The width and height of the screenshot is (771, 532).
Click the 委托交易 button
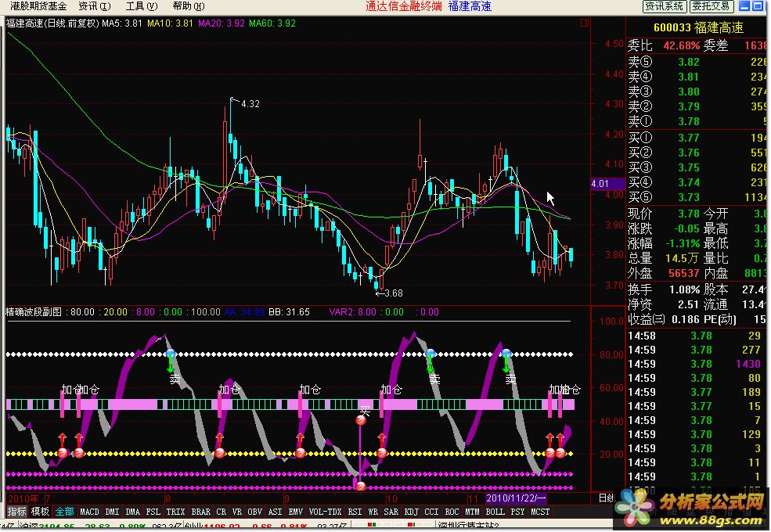(x=712, y=6)
